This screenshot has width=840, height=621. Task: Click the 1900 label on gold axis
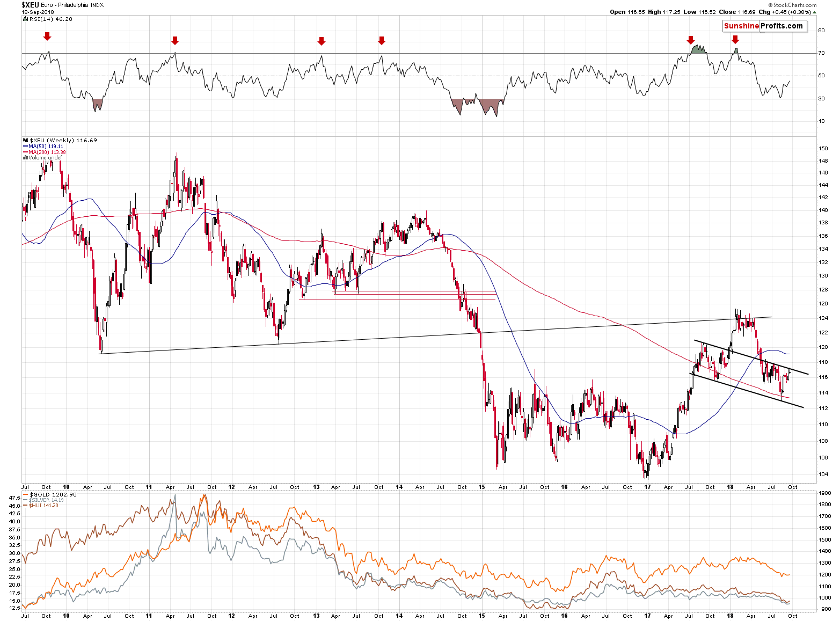pyautogui.click(x=826, y=493)
